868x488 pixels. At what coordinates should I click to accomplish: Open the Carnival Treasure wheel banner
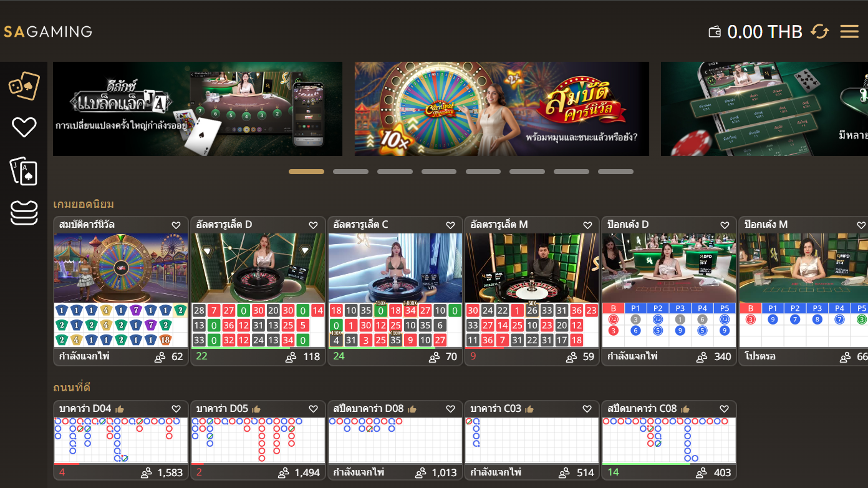501,109
